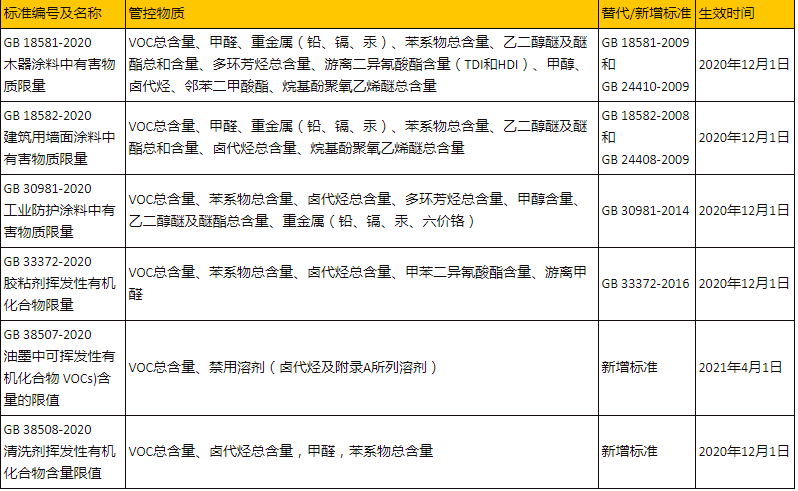Viewport: 798px width, 491px height.
Task: Click the 生效时间 column header
Action: (x=745, y=14)
